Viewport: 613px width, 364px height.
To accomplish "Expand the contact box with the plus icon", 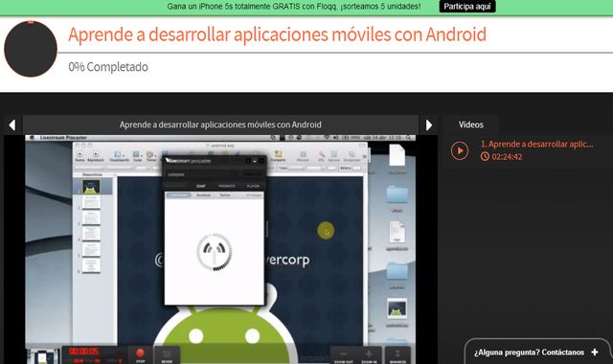I will [x=595, y=353].
